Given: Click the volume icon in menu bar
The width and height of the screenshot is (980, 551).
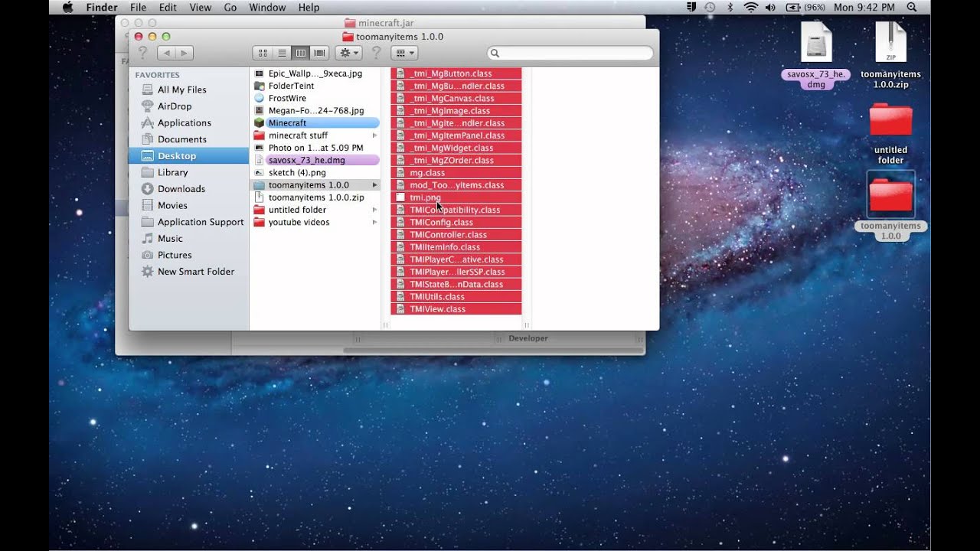Looking at the screenshot, I should [770, 7].
